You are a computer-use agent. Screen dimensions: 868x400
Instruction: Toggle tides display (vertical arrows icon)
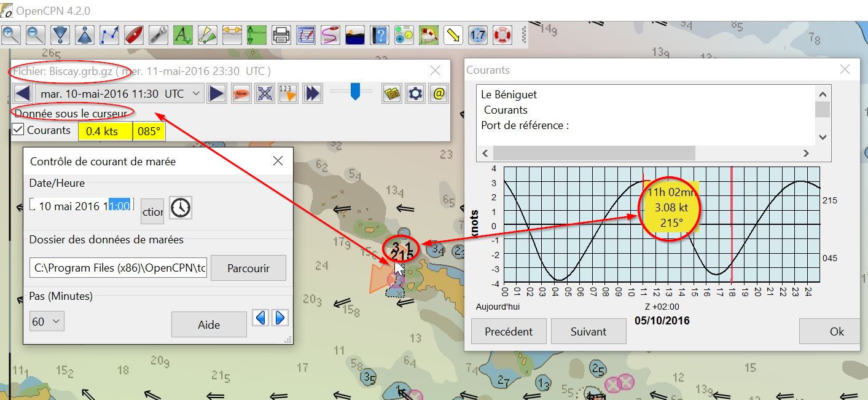coord(257,34)
